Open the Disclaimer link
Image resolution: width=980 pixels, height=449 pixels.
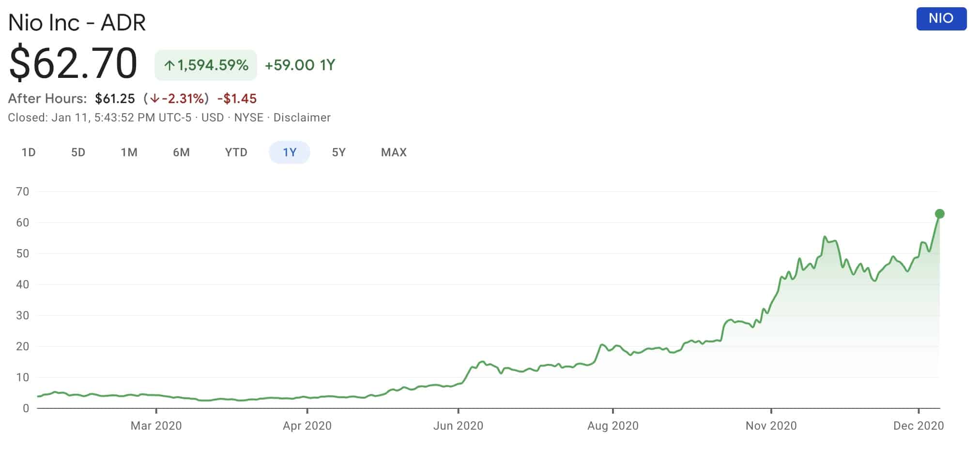pyautogui.click(x=302, y=118)
